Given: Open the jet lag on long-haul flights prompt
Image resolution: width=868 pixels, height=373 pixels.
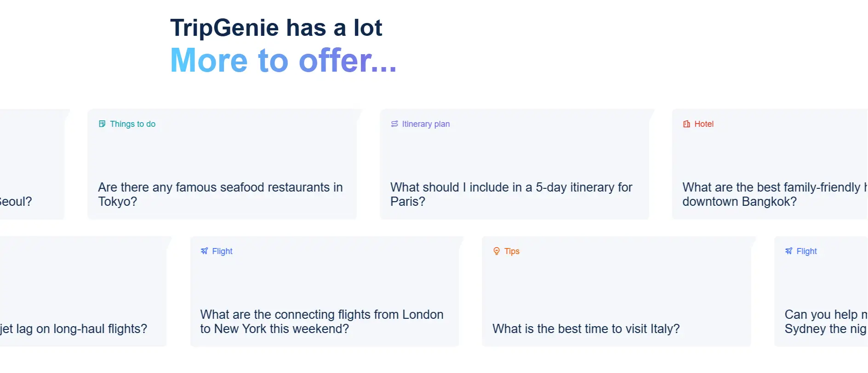Looking at the screenshot, I should point(74,329).
